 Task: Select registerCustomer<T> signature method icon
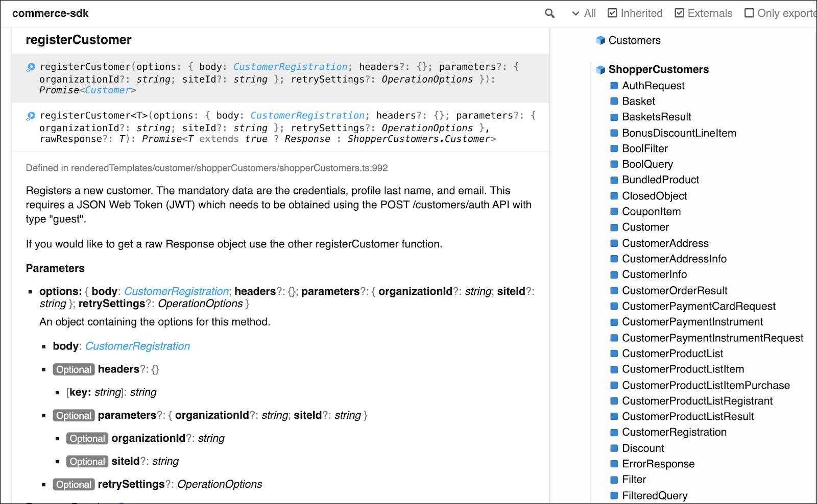pos(31,116)
